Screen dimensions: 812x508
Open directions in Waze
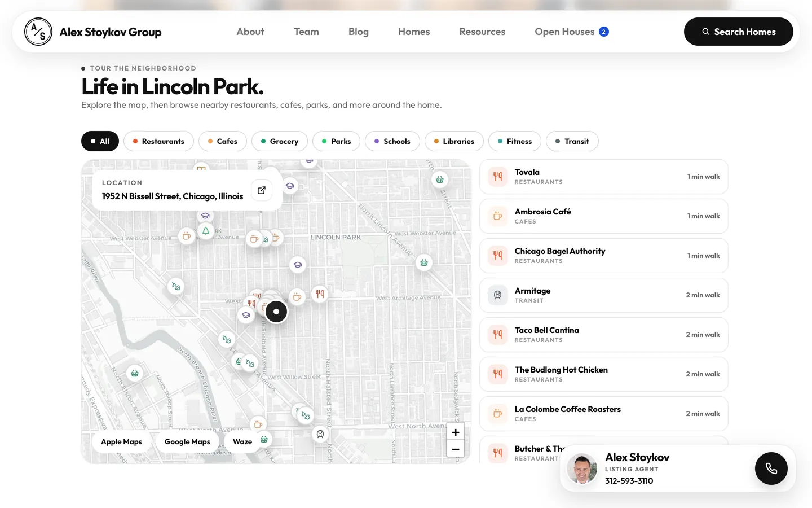[242, 441]
